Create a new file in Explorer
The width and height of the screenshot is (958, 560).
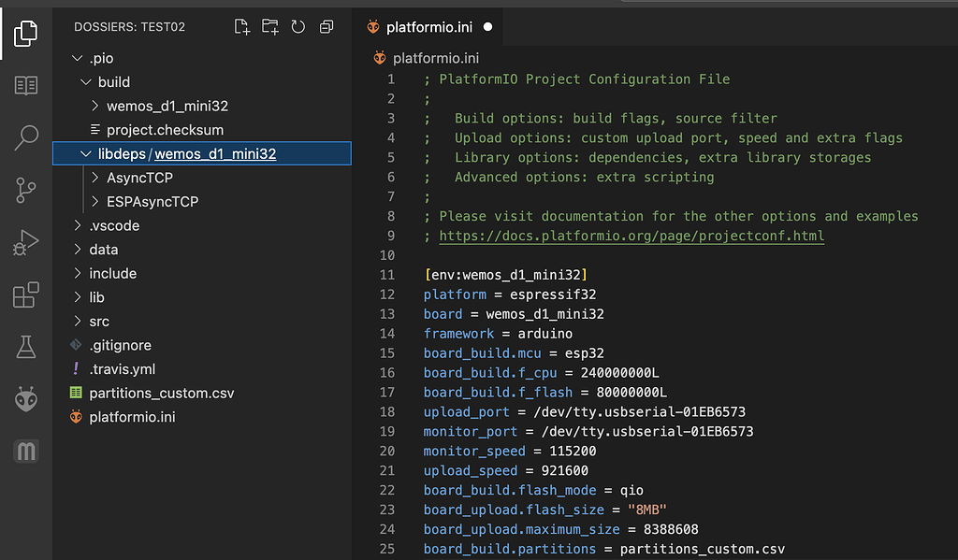[x=241, y=27]
